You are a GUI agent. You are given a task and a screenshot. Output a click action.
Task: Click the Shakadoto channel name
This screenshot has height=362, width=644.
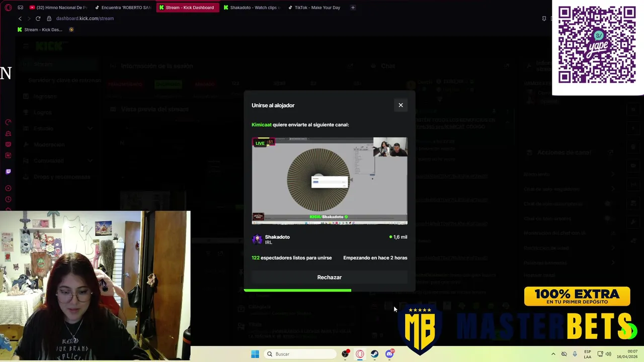tap(277, 237)
